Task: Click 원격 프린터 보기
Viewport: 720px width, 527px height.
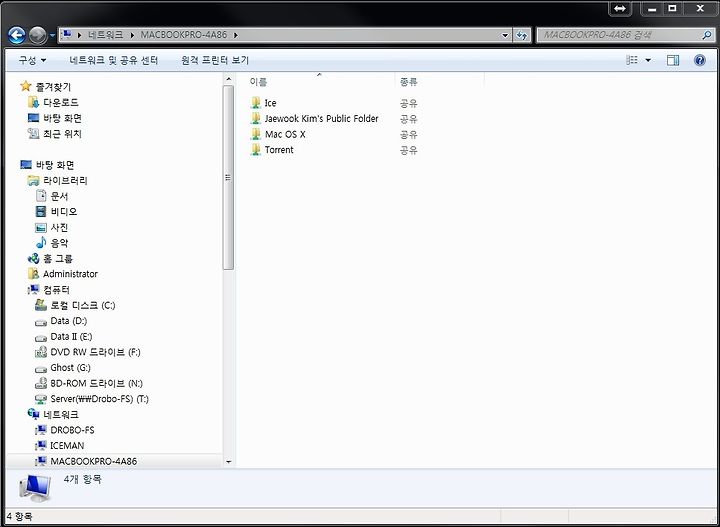Action: pos(215,60)
